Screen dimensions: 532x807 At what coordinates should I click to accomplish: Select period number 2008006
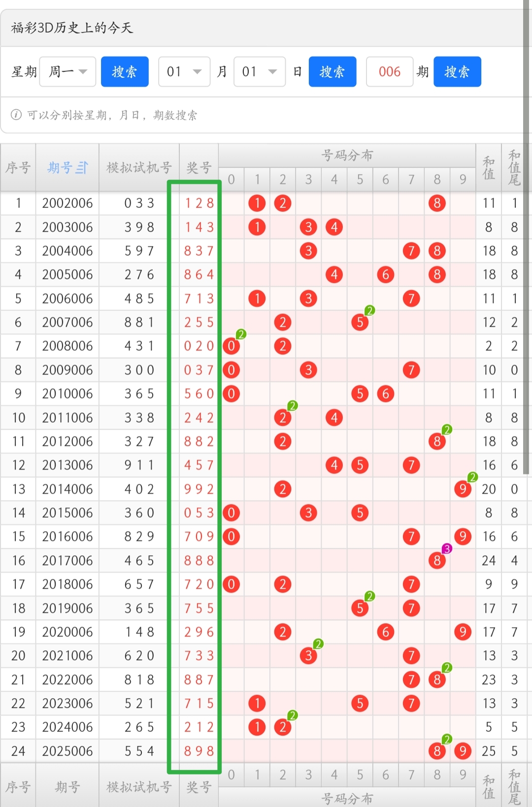point(67,346)
